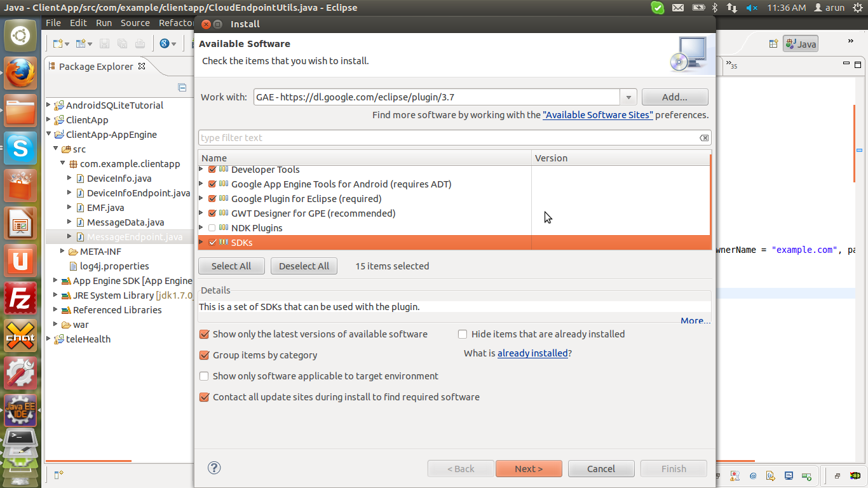
Task: Open Java EE IDE launcher icon
Action: [20, 411]
